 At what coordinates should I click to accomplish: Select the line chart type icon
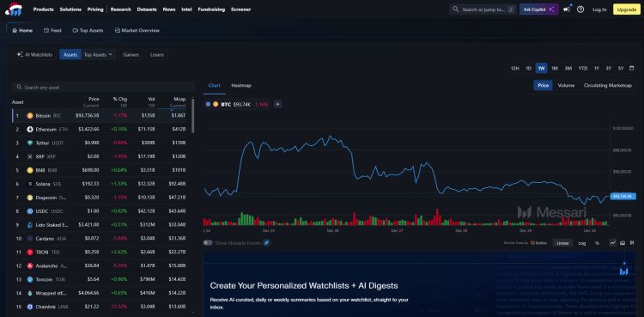613,243
